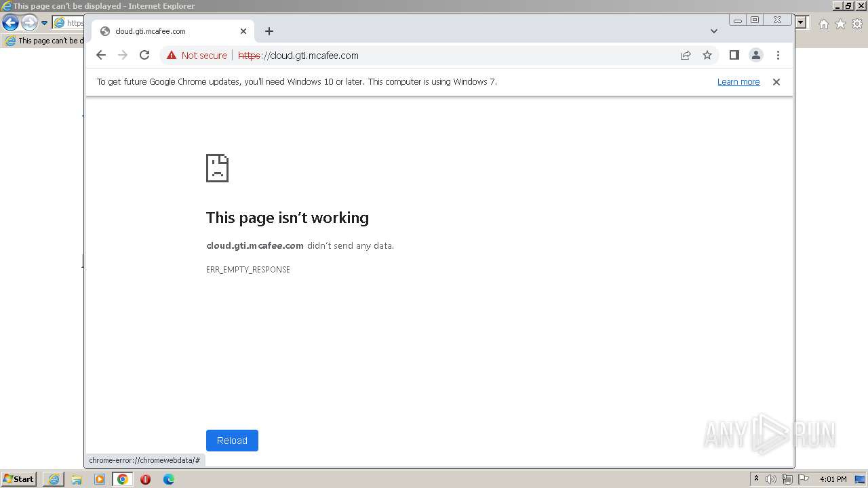Open the volume speaker tray icon
Viewport: 868px width, 488px height.
click(x=771, y=479)
